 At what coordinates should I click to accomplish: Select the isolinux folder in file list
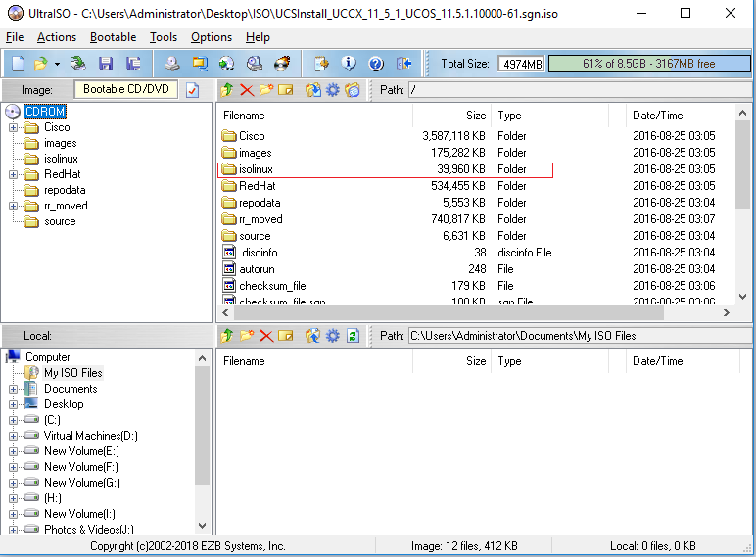[x=385, y=169]
